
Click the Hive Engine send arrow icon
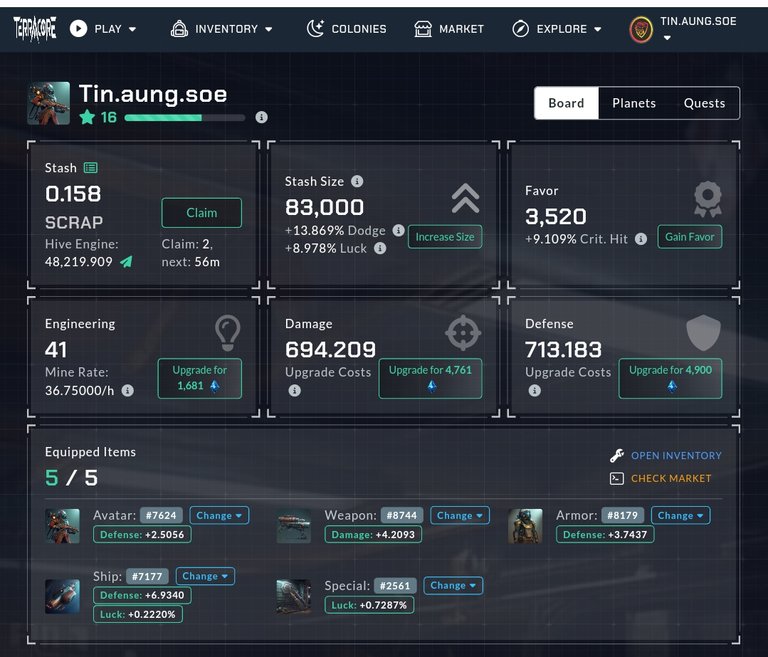pos(126,262)
